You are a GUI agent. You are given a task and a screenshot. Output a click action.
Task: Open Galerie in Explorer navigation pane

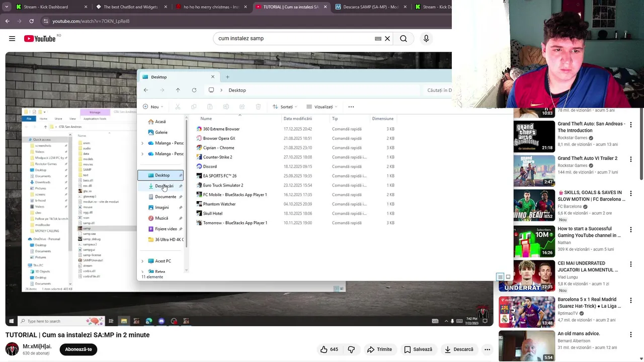[x=161, y=132]
